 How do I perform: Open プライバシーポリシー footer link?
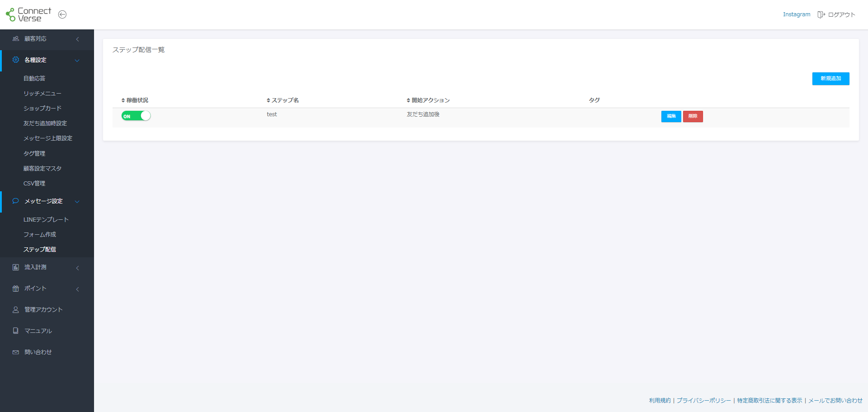point(703,401)
